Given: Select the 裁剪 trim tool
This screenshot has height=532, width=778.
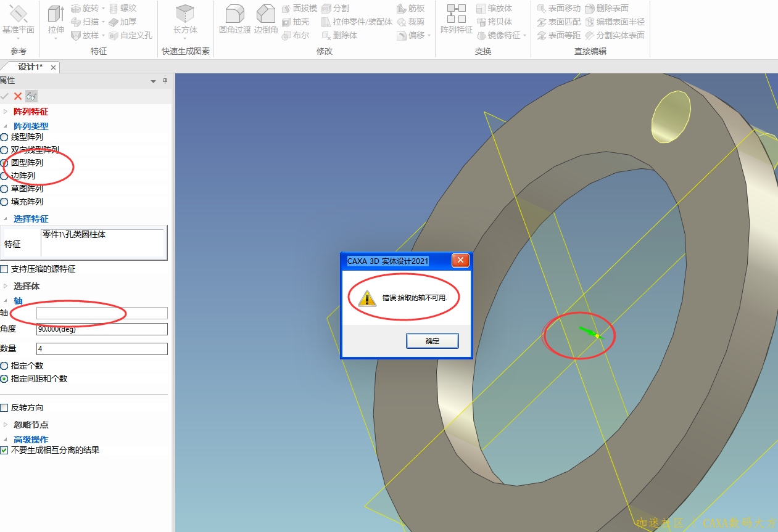Looking at the screenshot, I should [x=411, y=22].
